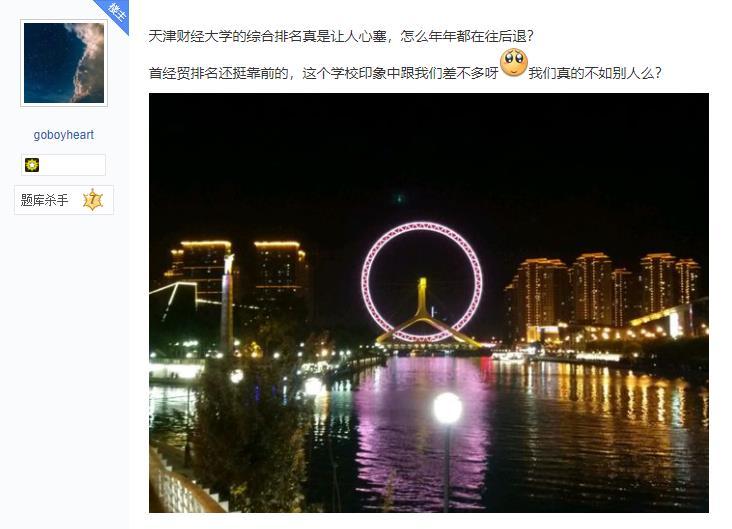This screenshot has width=732, height=529.
Task: Click the 题库杀手 title label
Action: (x=44, y=200)
